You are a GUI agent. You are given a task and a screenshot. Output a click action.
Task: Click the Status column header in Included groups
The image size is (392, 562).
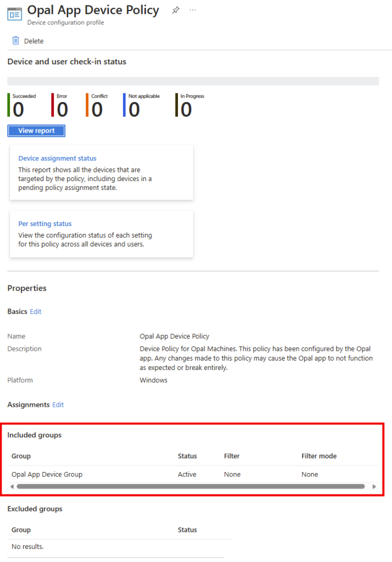click(x=187, y=456)
